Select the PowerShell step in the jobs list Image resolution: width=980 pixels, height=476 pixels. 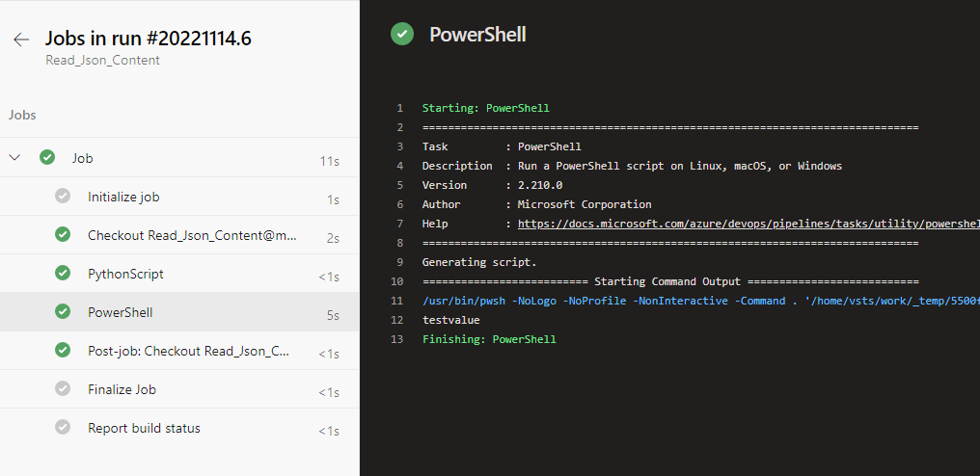pyautogui.click(x=179, y=312)
